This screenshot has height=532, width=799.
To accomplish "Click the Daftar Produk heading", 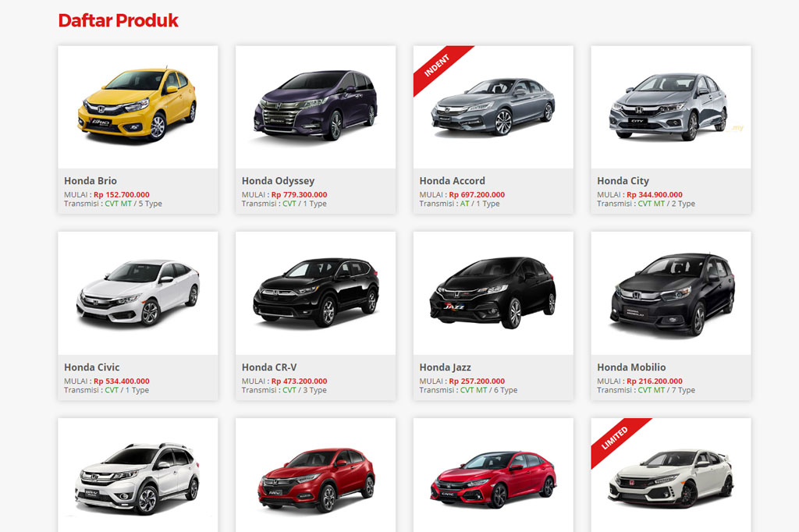I will [119, 20].
